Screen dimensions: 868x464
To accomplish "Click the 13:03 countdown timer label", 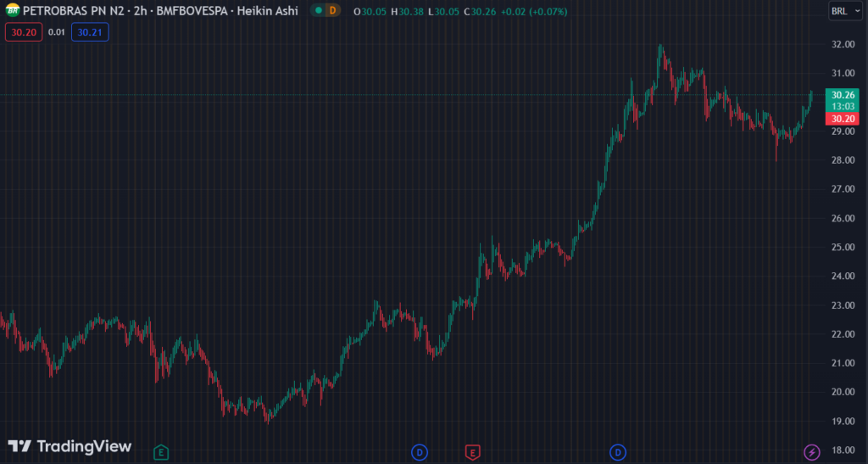I will 842,106.
